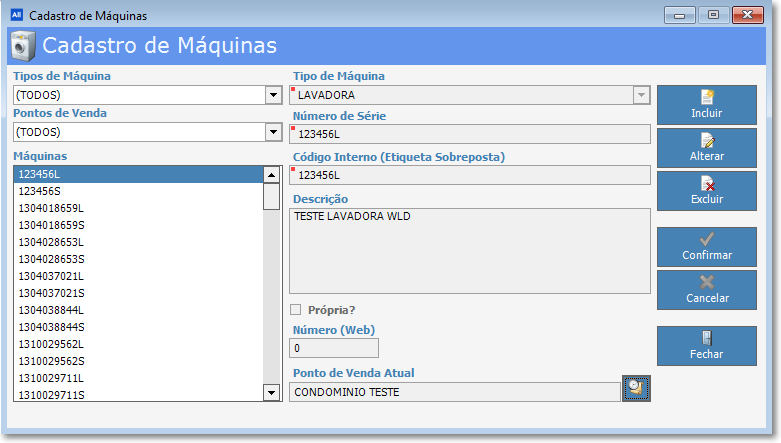
Task: Select machine 123456S in the list
Action: [138, 191]
